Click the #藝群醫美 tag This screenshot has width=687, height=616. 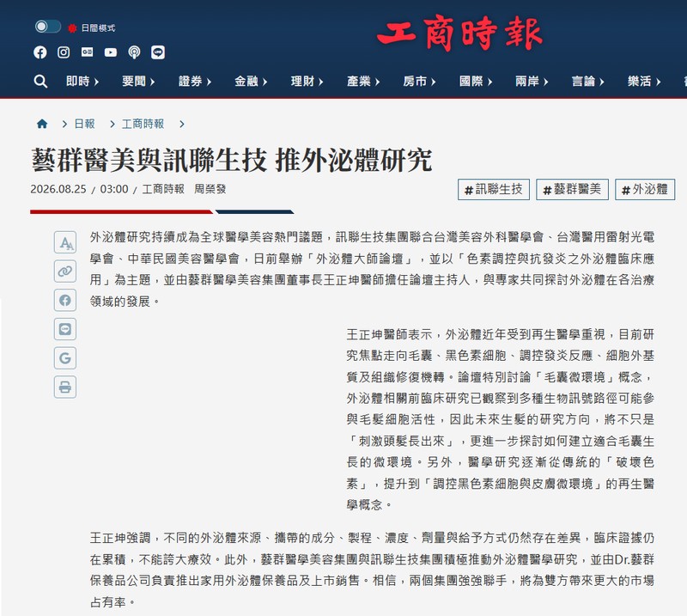(x=572, y=189)
